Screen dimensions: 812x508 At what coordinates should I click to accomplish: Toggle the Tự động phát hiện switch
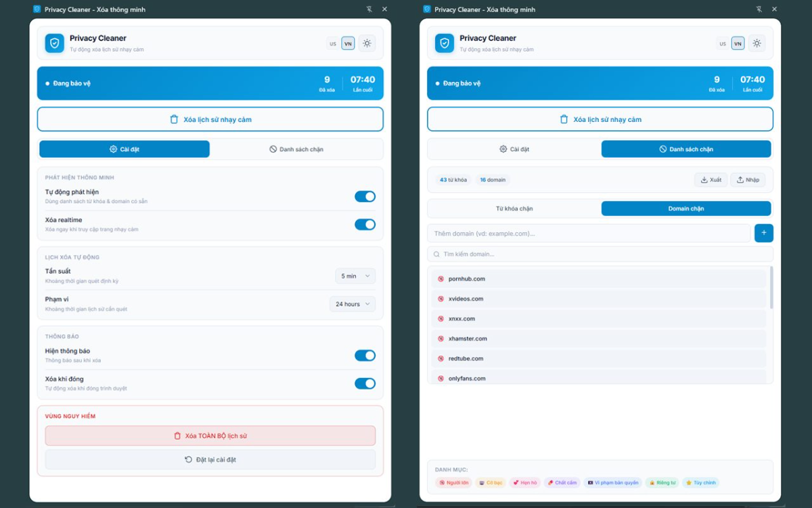365,196
